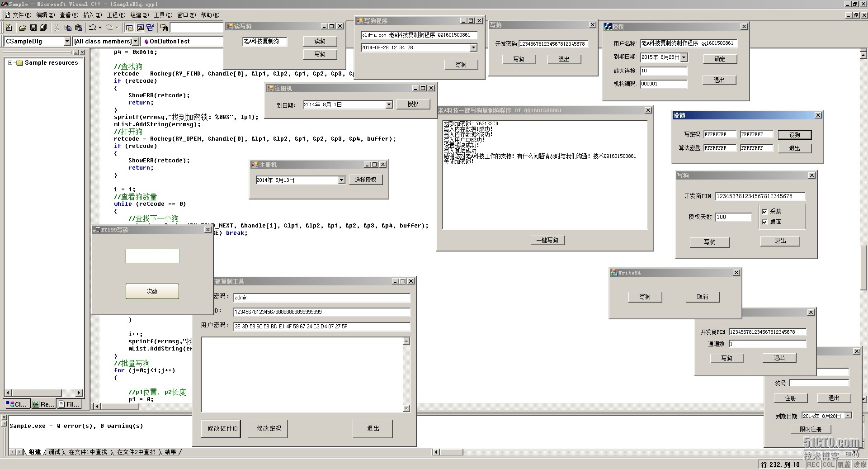Open the 工程(P) menu
The width and height of the screenshot is (868, 469).
116,15
